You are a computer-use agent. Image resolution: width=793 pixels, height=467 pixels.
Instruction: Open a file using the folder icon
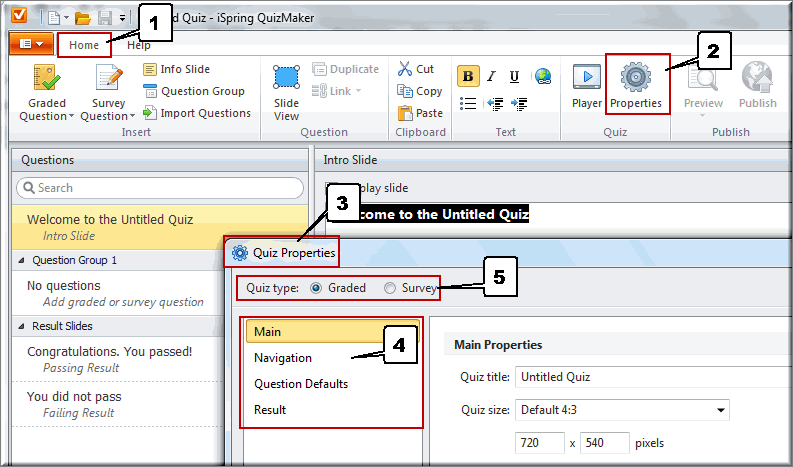coord(83,18)
